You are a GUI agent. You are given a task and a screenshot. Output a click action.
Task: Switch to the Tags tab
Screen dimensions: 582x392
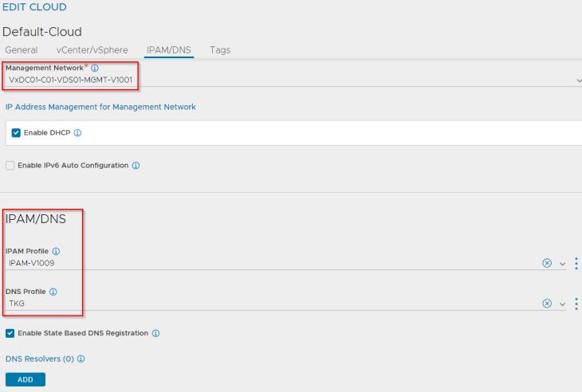(220, 50)
